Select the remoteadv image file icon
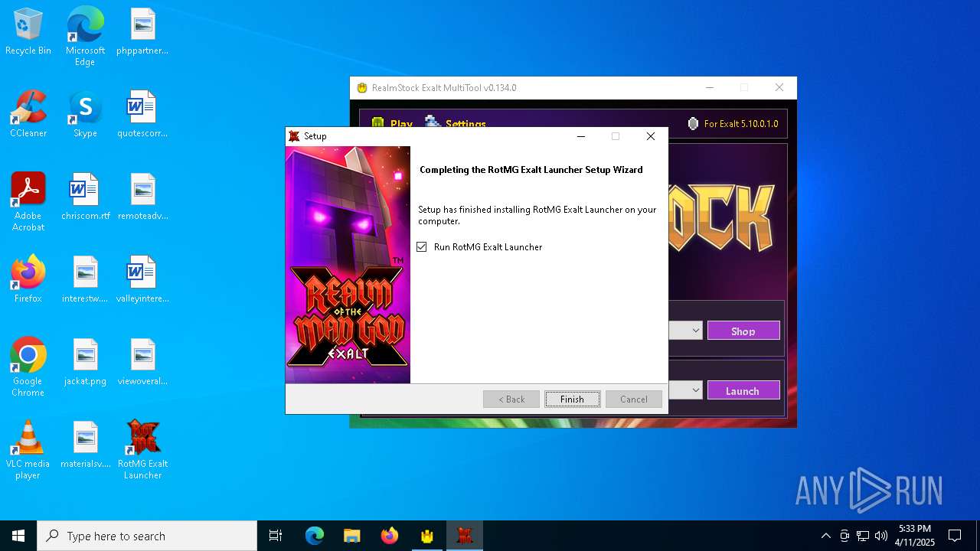Screen dimensions: 980x551 pyautogui.click(x=142, y=197)
